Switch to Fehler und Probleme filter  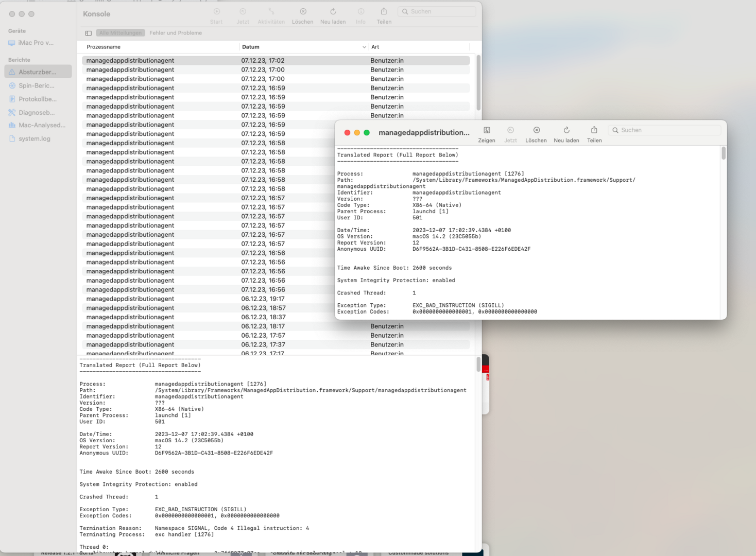click(176, 33)
